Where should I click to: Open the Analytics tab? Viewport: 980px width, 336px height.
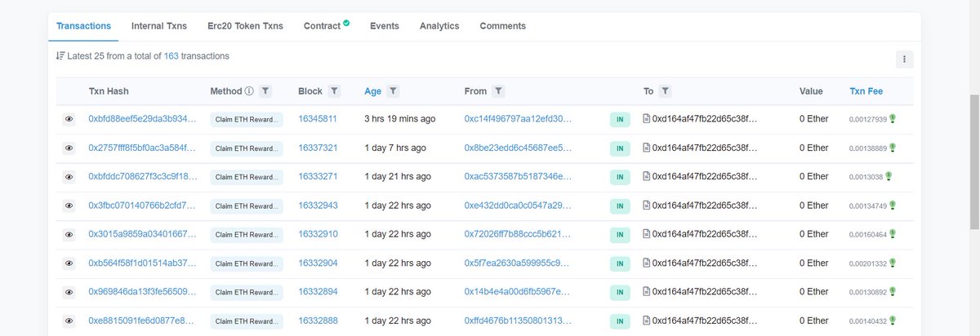pos(439,26)
